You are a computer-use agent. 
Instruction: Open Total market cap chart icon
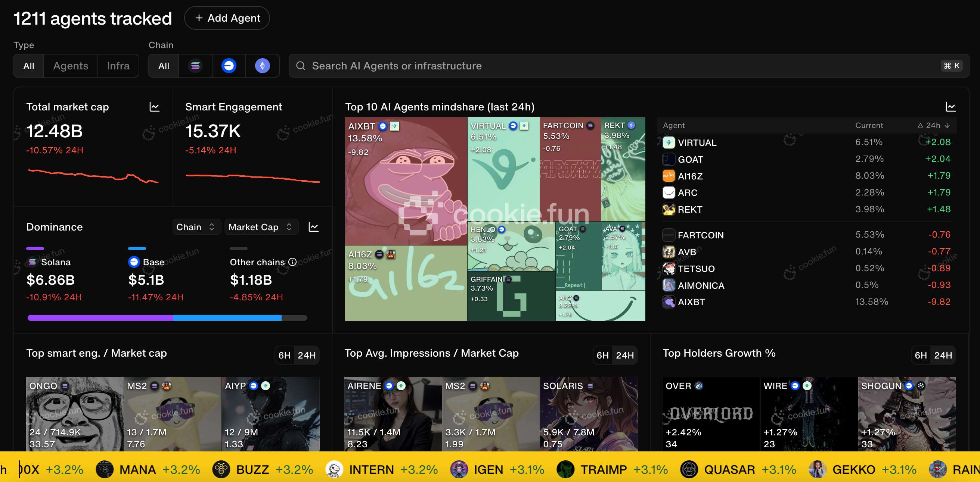tap(154, 107)
